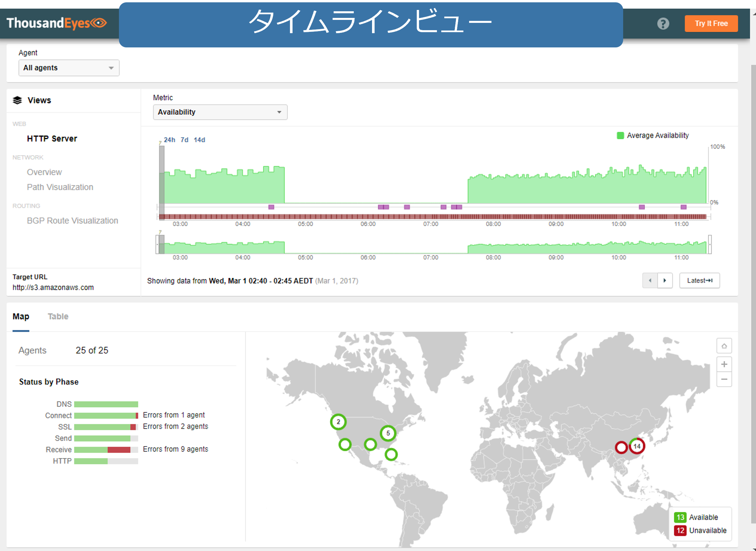The height and width of the screenshot is (551, 756).
Task: Go to next time interval arrow
Action: click(665, 280)
